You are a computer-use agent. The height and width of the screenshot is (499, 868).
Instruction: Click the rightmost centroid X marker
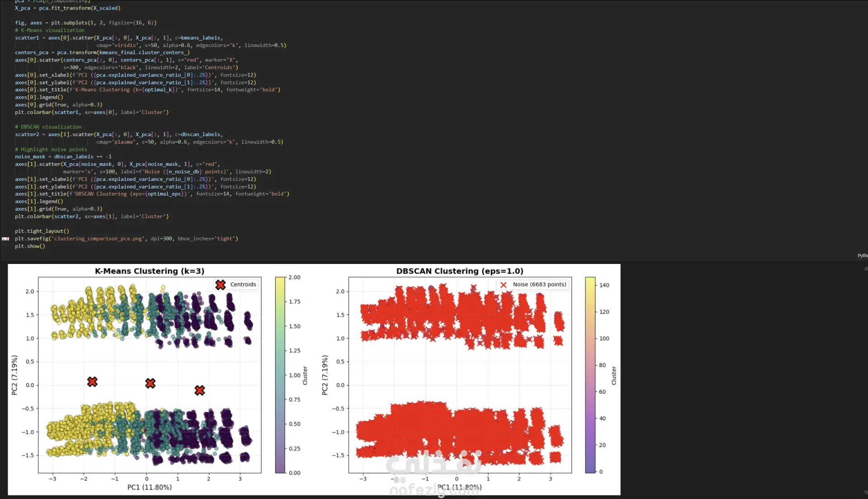click(199, 390)
